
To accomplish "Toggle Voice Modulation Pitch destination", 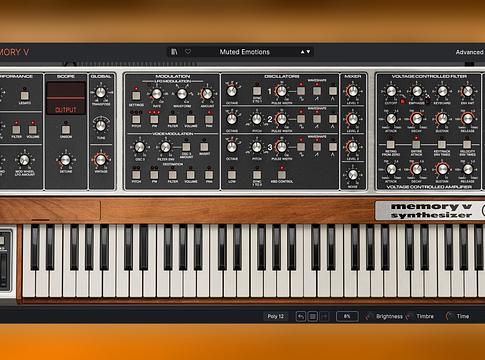I will pos(136,175).
